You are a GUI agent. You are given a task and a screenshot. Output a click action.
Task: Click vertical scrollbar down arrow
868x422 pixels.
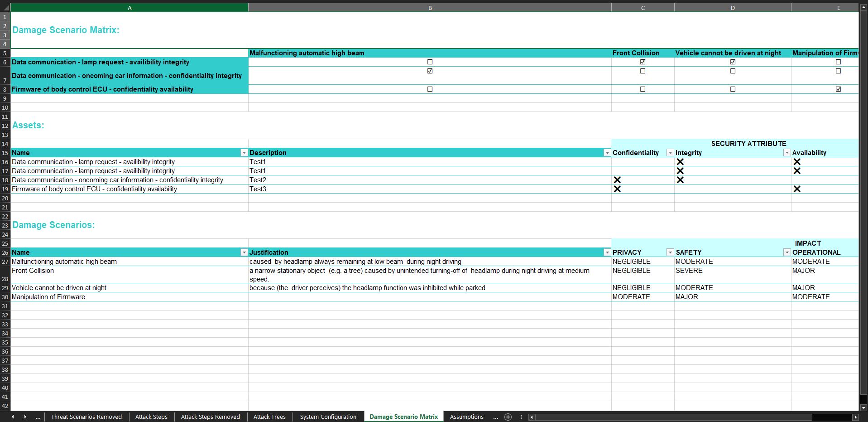click(863, 407)
